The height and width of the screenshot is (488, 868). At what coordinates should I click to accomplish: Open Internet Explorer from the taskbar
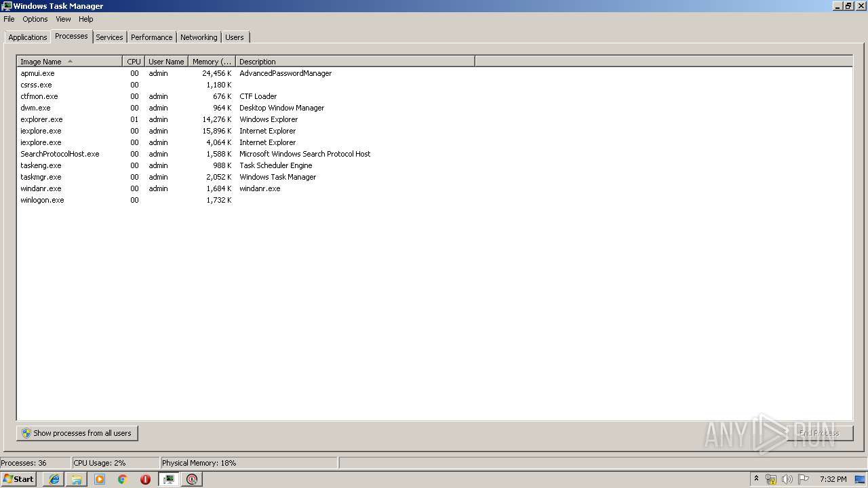pos(54,479)
